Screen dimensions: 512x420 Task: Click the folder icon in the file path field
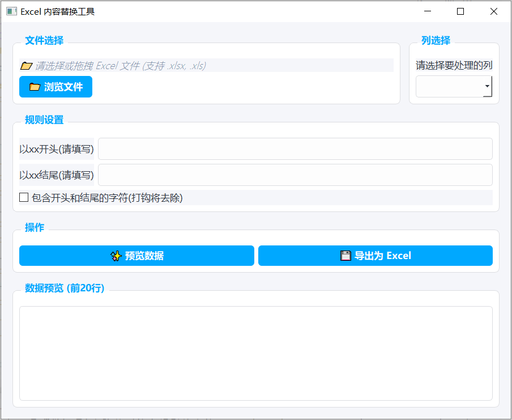[26, 66]
